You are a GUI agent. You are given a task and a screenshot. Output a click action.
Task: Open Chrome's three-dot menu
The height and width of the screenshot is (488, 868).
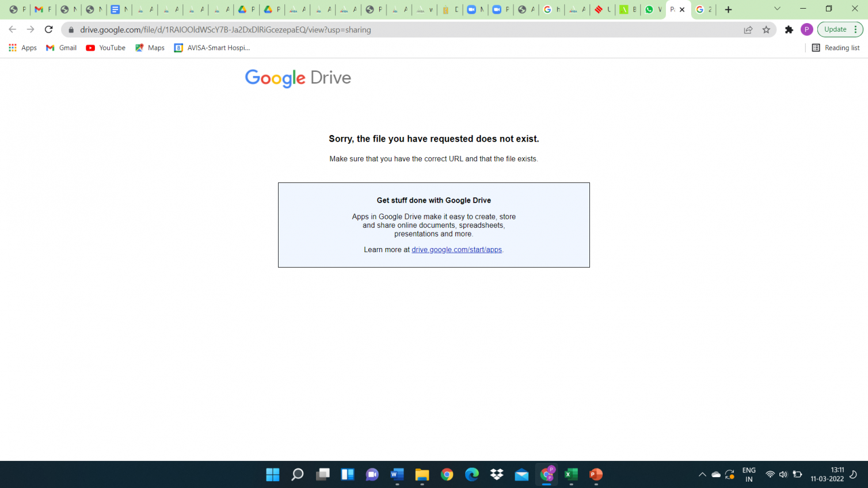856,29
